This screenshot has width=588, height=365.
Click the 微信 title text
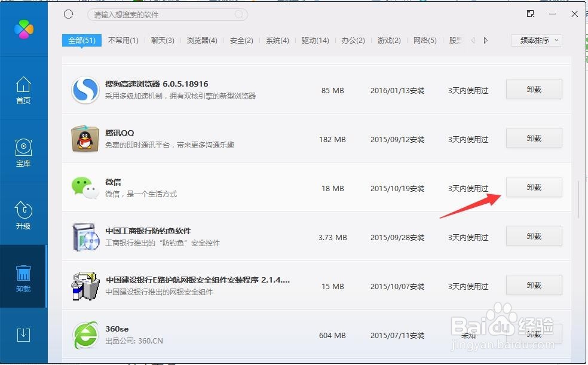pos(113,182)
